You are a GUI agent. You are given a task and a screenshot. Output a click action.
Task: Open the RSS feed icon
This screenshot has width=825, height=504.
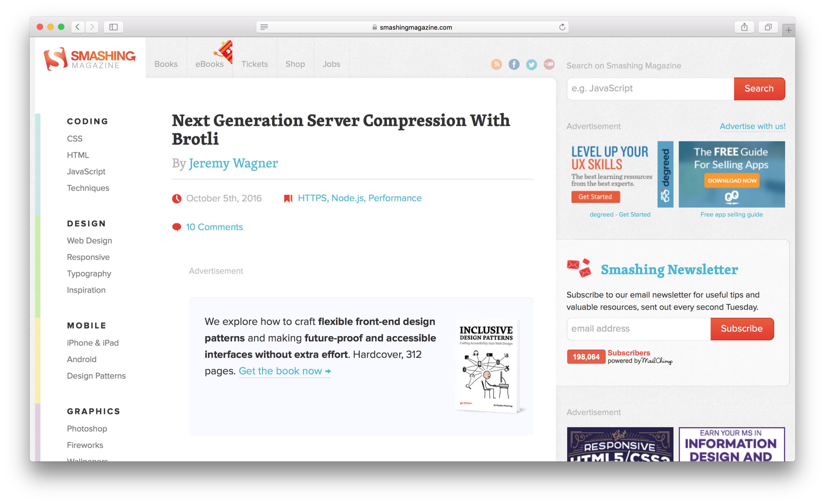click(x=497, y=64)
